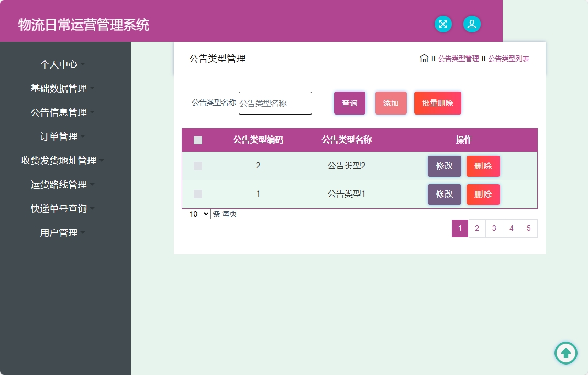
Task: Click the 添加 add button
Action: (391, 103)
